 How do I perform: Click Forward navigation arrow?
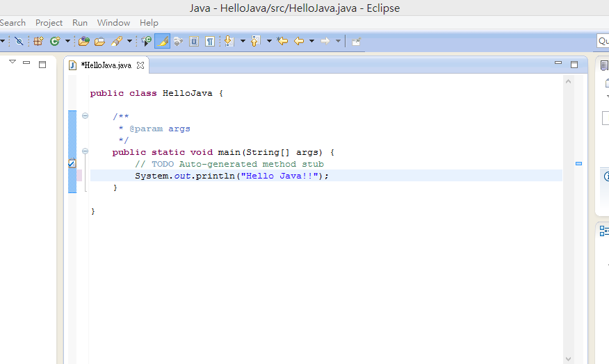click(x=325, y=41)
